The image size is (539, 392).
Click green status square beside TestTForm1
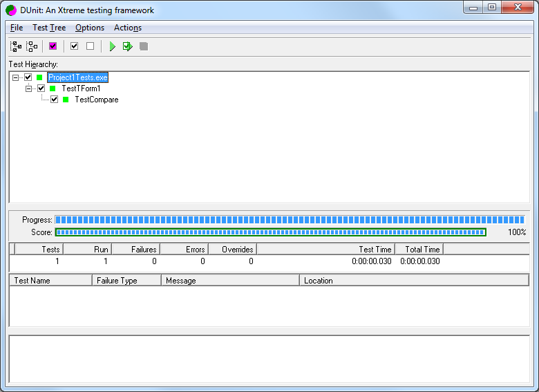pos(53,88)
